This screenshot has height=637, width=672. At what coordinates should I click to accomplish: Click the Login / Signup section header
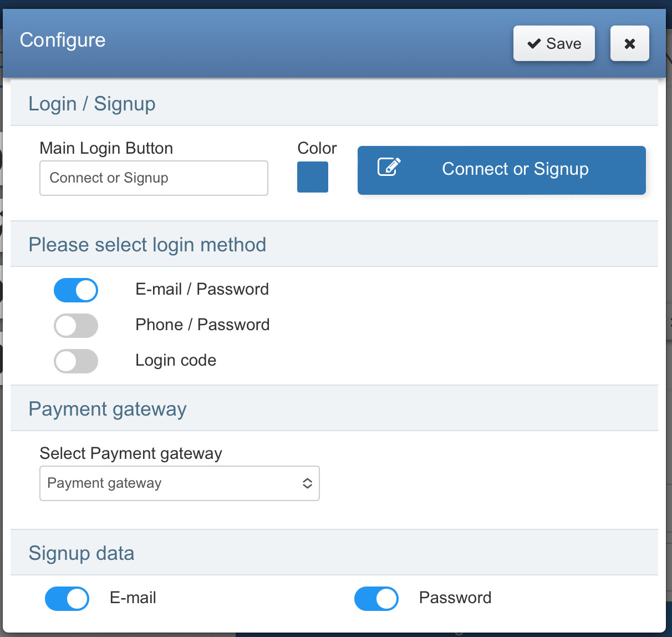coord(92,104)
